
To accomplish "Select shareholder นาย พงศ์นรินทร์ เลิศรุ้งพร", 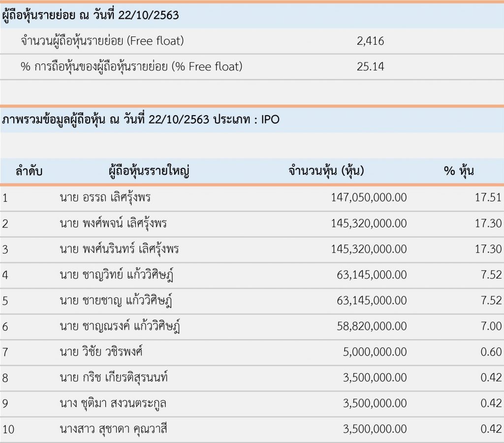I will coord(119,249).
